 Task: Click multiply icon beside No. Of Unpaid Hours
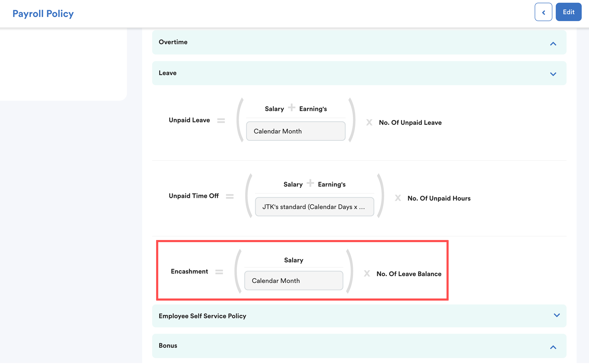pos(398,198)
